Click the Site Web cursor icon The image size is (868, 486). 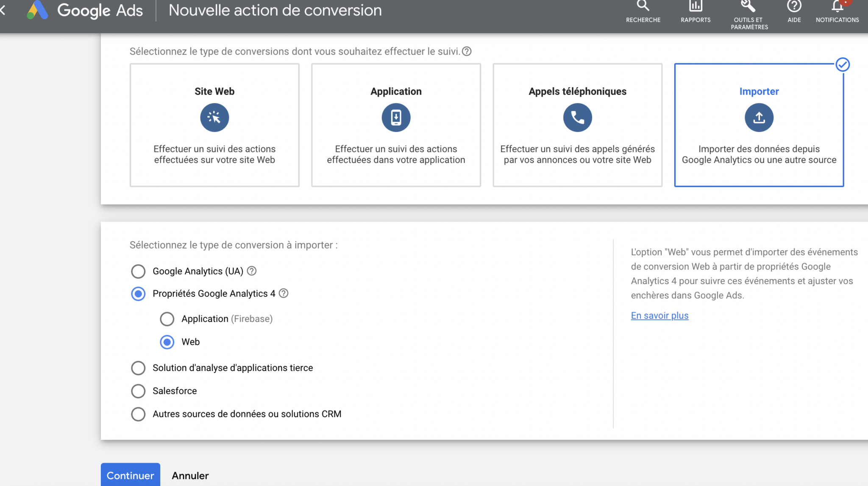214,117
